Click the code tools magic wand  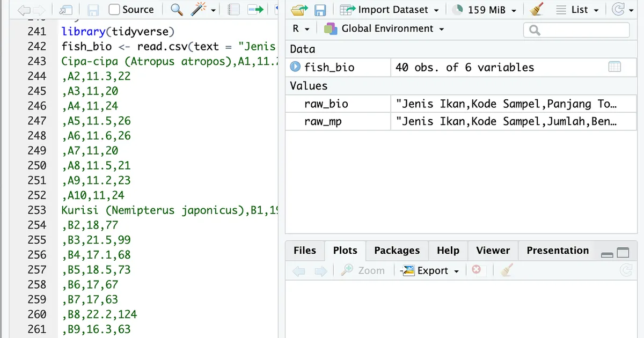click(x=199, y=10)
